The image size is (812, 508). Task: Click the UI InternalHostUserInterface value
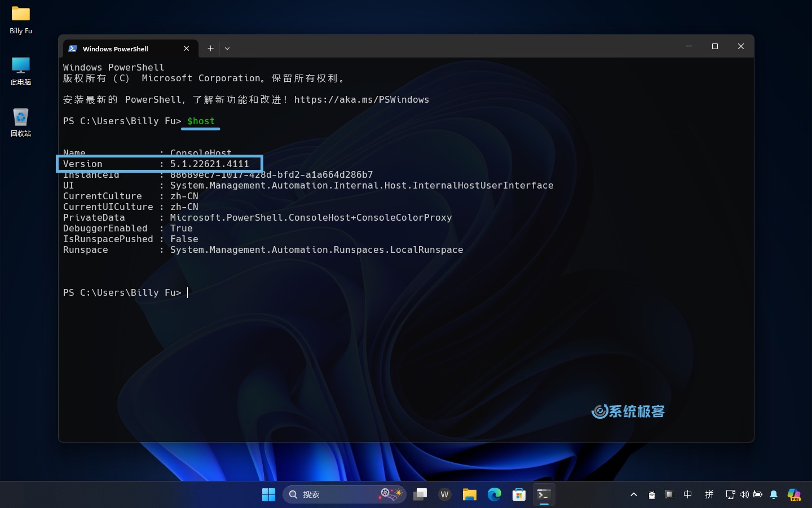click(x=362, y=186)
